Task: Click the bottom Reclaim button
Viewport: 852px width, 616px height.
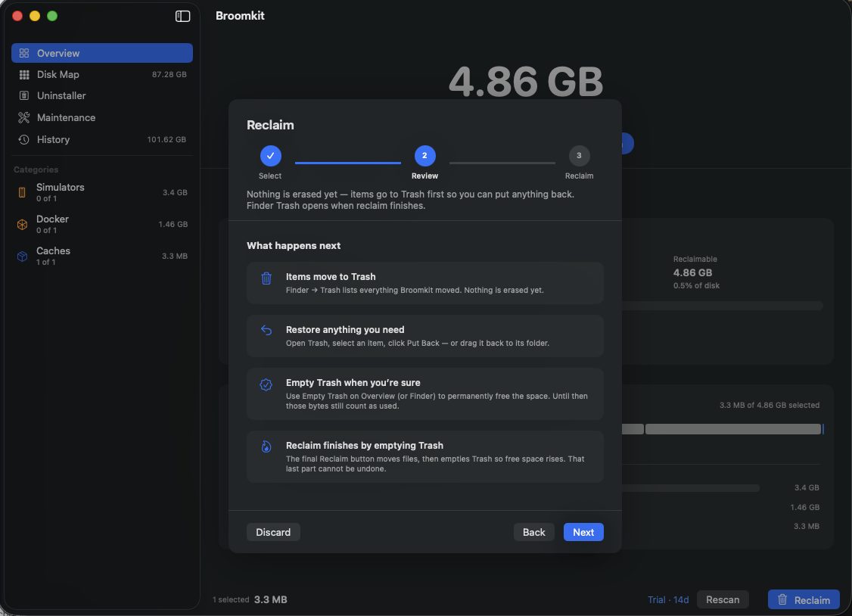Action: point(804,599)
